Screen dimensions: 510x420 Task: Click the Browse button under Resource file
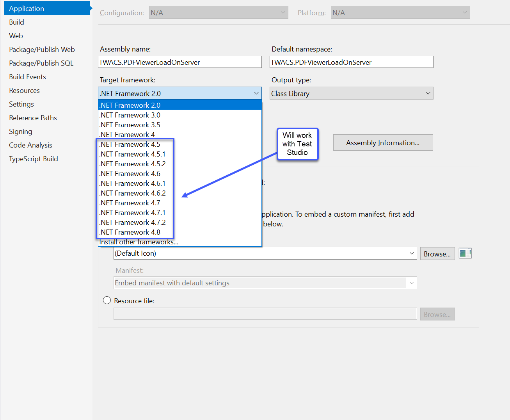click(x=437, y=314)
